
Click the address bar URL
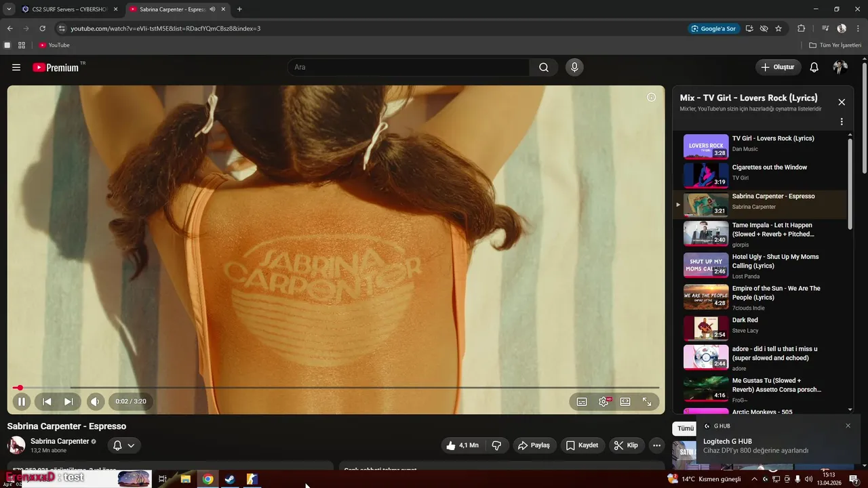[165, 28]
